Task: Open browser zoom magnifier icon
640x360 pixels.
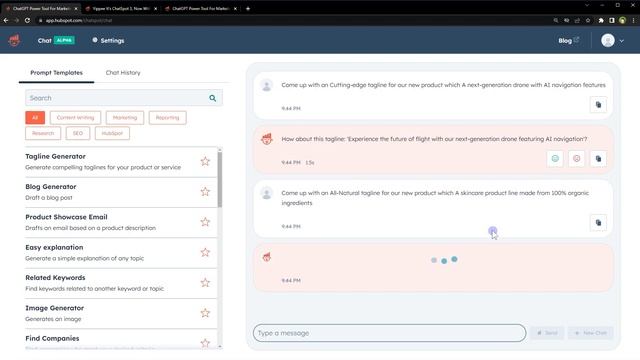Action: 556,20
